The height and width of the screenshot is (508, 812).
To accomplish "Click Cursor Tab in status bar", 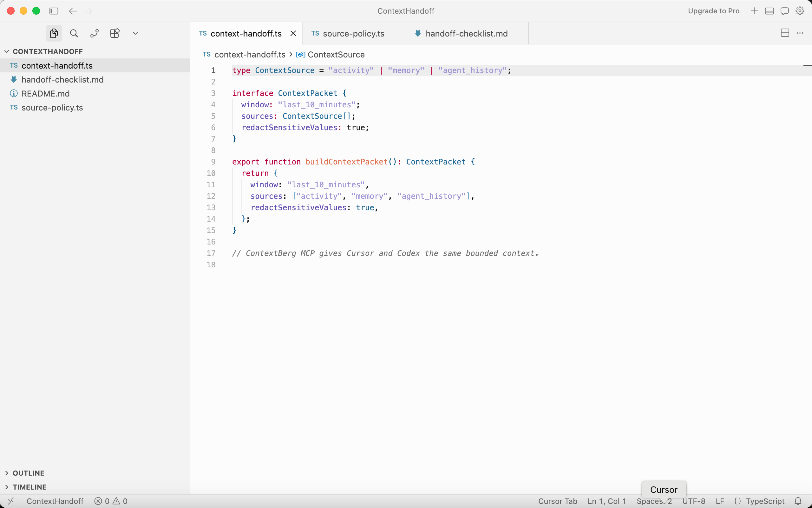I will pos(558,501).
